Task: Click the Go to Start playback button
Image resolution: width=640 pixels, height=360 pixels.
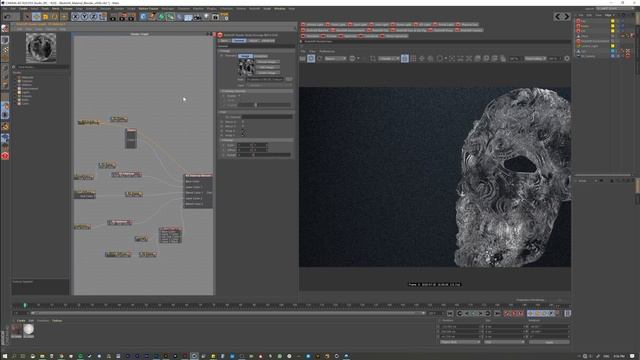Action: pos(450,313)
